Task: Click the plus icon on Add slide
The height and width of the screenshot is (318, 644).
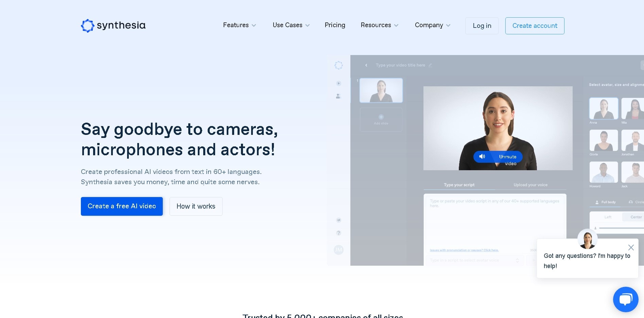Action: coord(381,117)
